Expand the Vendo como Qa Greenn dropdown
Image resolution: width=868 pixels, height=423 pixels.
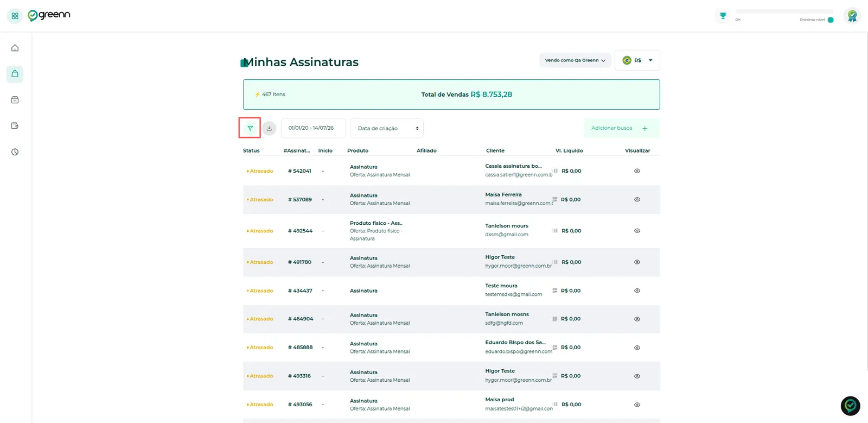[x=575, y=60]
